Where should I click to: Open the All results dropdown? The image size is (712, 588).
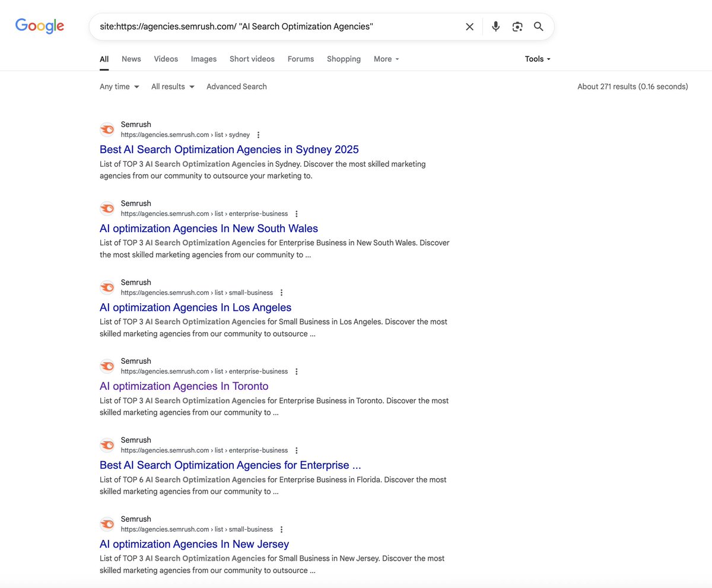coord(171,86)
